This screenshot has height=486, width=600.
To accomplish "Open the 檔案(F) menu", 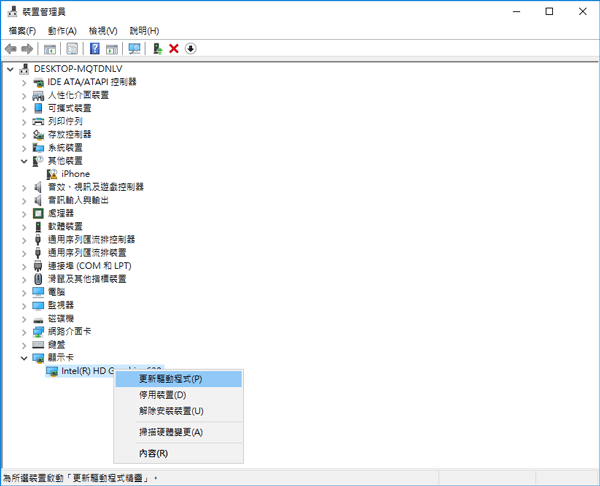I will pos(22,31).
